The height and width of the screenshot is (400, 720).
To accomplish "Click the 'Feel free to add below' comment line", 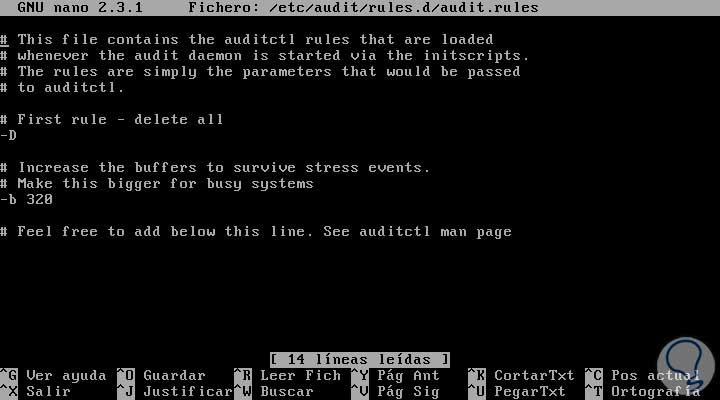I will tap(256, 231).
